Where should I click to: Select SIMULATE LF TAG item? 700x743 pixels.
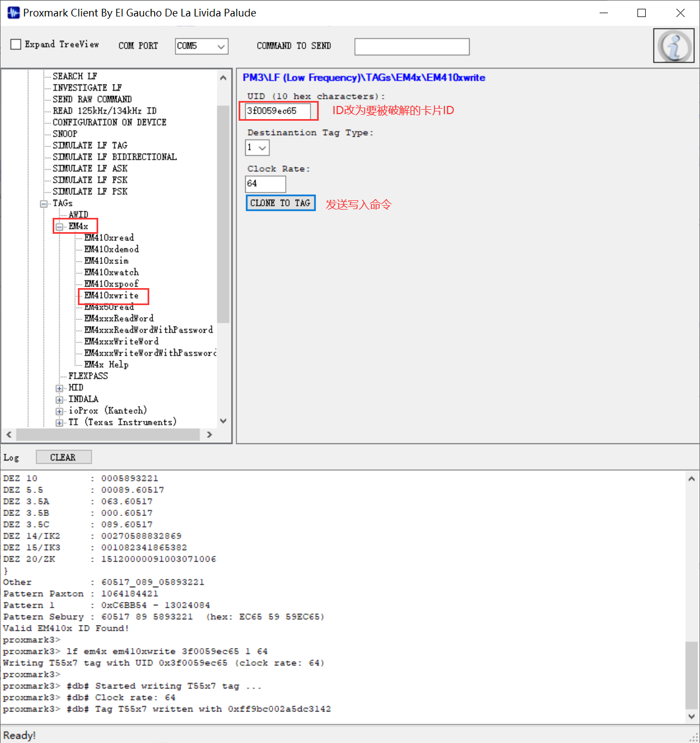coord(90,145)
